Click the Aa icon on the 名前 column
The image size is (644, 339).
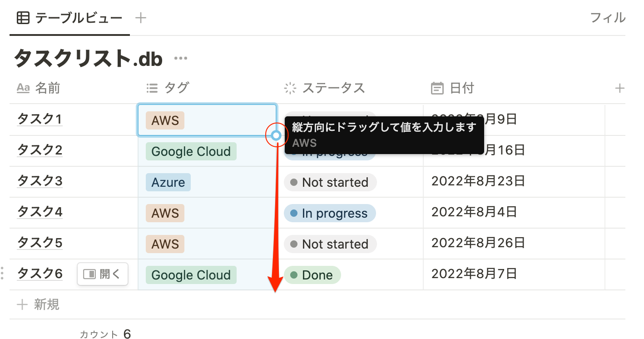tap(23, 88)
